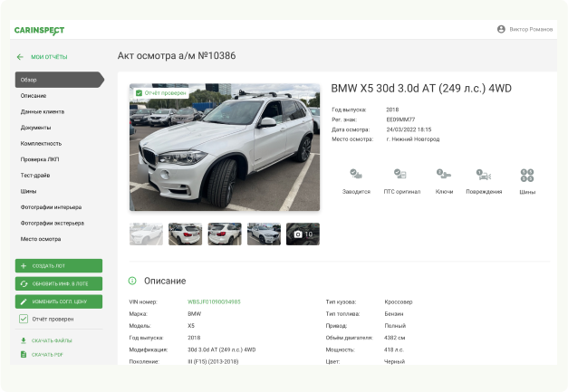
Task: Open Фотографии интерьера section
Action: point(52,207)
